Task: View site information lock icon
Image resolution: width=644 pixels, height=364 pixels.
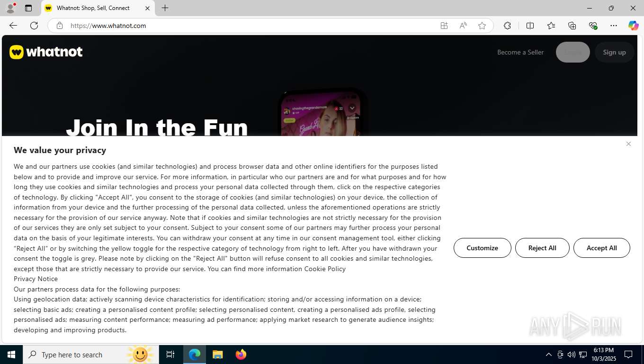Action: click(60, 26)
